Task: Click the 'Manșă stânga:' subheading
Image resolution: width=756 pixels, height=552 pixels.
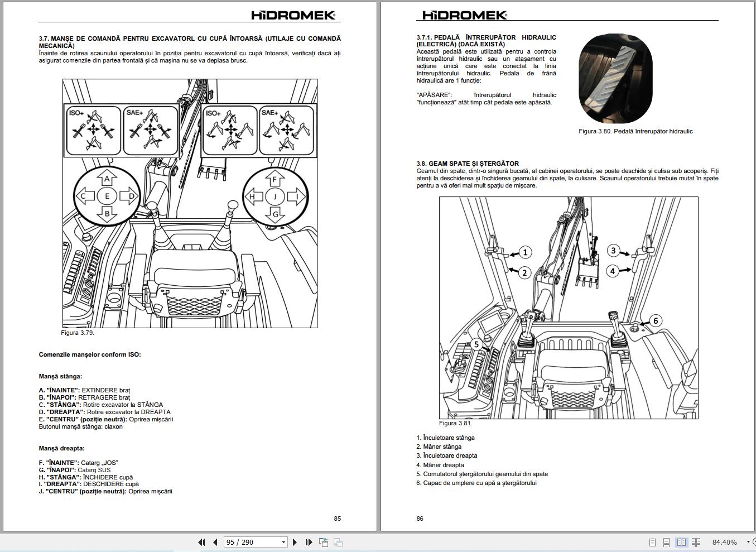Action: click(60, 376)
